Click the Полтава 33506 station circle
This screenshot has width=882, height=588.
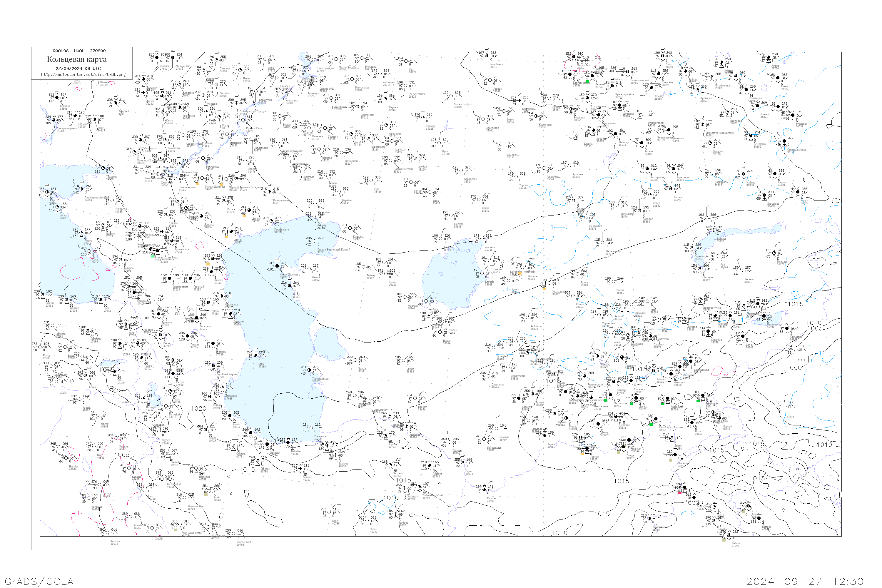pyautogui.click(x=57, y=98)
